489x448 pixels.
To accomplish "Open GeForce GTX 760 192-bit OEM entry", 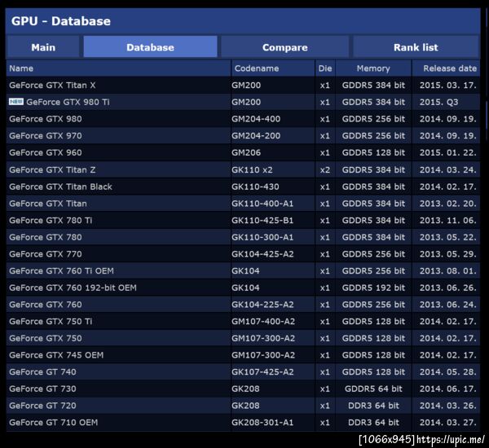I will click(73, 288).
